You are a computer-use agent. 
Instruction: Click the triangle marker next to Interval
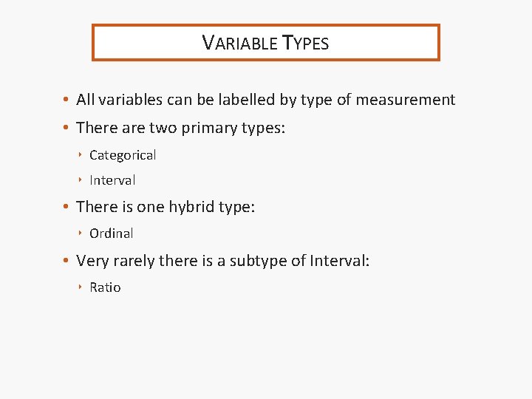click(x=80, y=180)
